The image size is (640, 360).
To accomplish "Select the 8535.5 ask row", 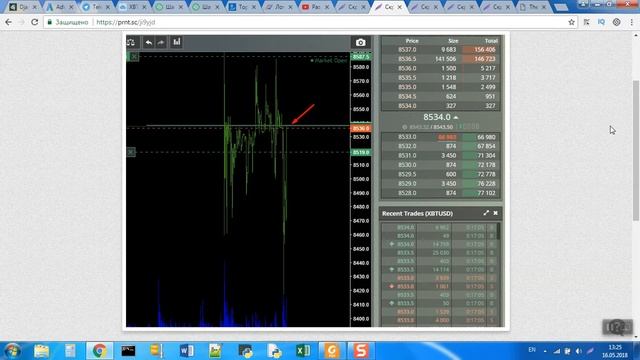I will pyautogui.click(x=440, y=78).
